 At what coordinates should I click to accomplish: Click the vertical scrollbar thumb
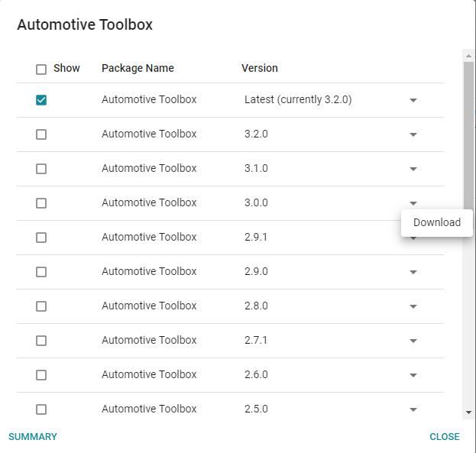click(x=468, y=130)
